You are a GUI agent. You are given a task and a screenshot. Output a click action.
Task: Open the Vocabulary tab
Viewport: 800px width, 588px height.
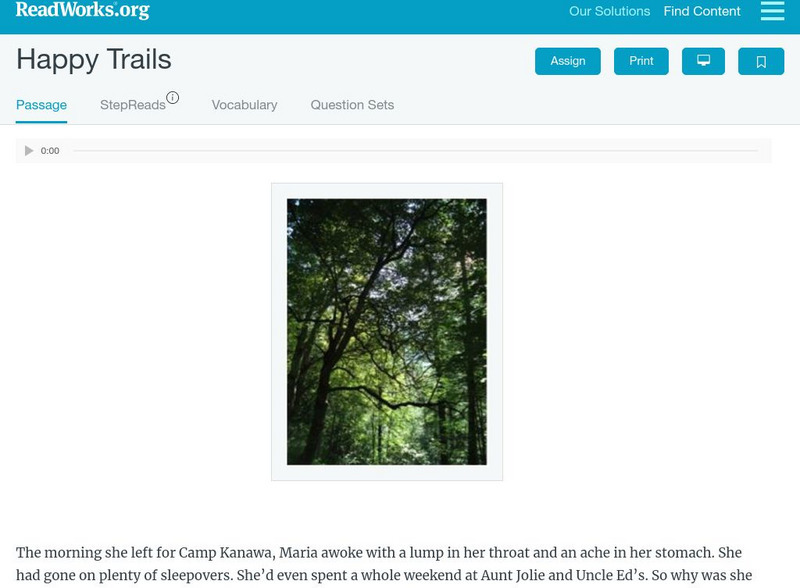tap(244, 105)
